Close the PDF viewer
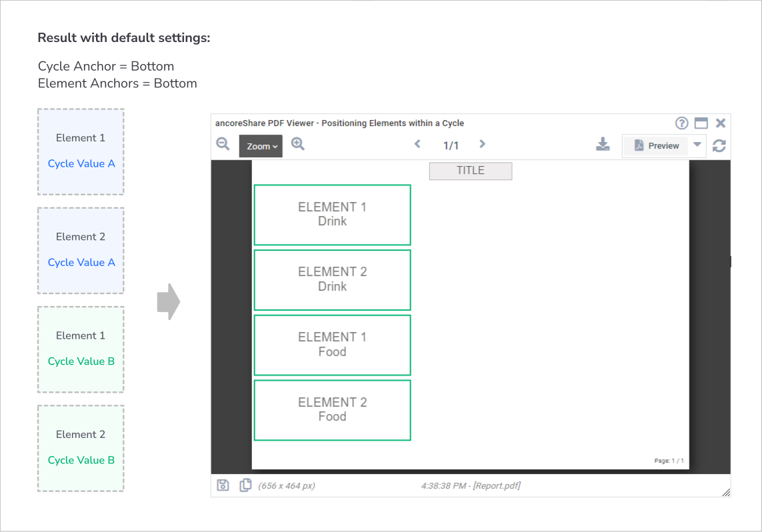Viewport: 762px width, 532px height. 721,123
